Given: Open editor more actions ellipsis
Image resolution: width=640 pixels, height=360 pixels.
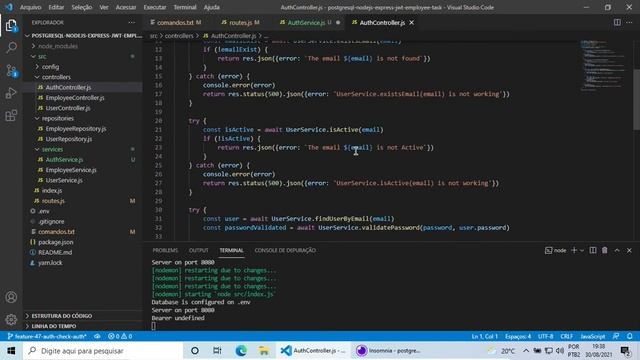Looking at the screenshot, I should pyautogui.click(x=629, y=22).
